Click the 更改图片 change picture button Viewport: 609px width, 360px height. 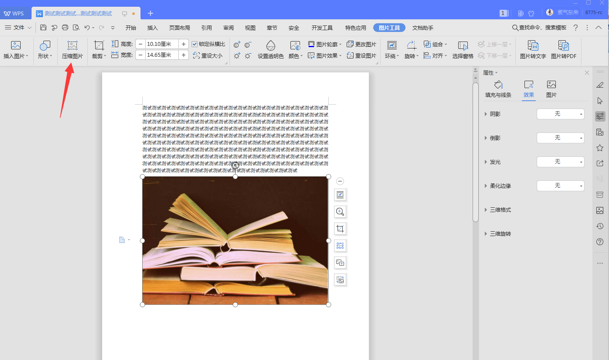361,44
